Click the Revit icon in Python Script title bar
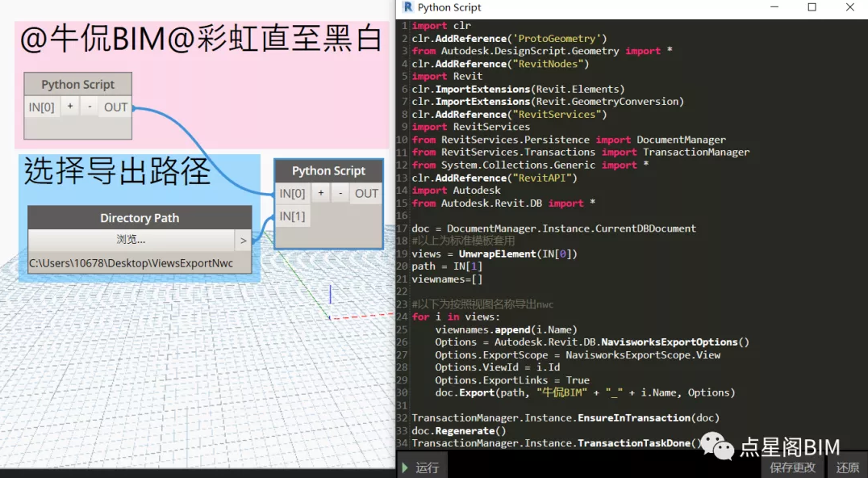The width and height of the screenshot is (868, 478). pyautogui.click(x=407, y=7)
